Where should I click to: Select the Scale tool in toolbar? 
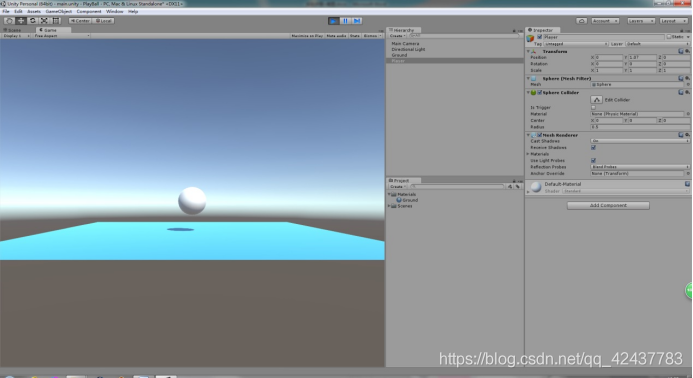click(x=44, y=21)
